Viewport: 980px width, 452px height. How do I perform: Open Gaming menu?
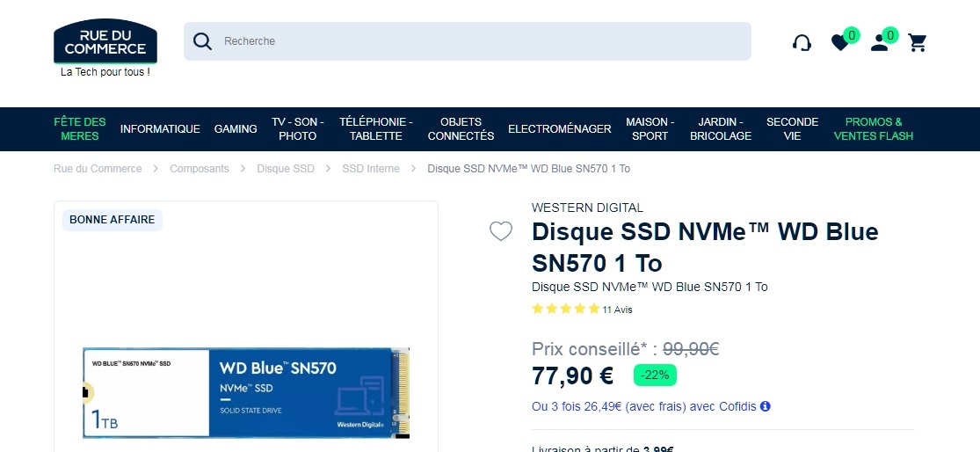(x=236, y=128)
